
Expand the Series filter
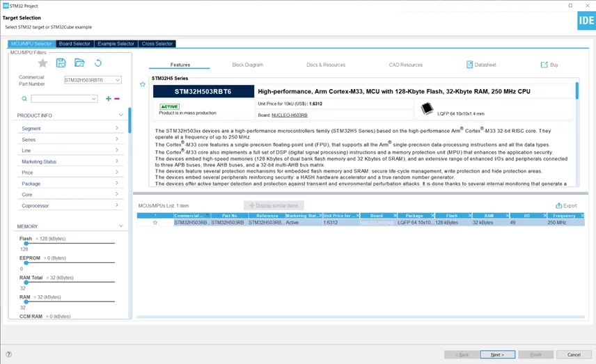[117, 139]
